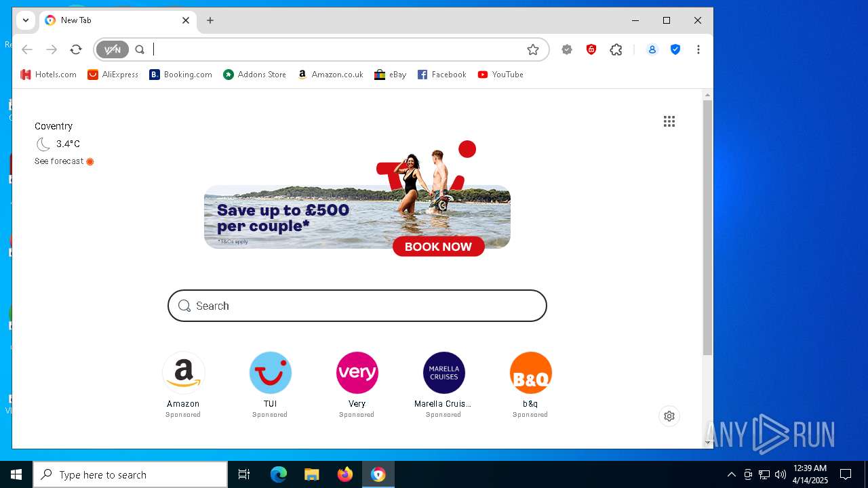Open the Windows Start menu
Viewport: 868px width, 488px height.
16,474
